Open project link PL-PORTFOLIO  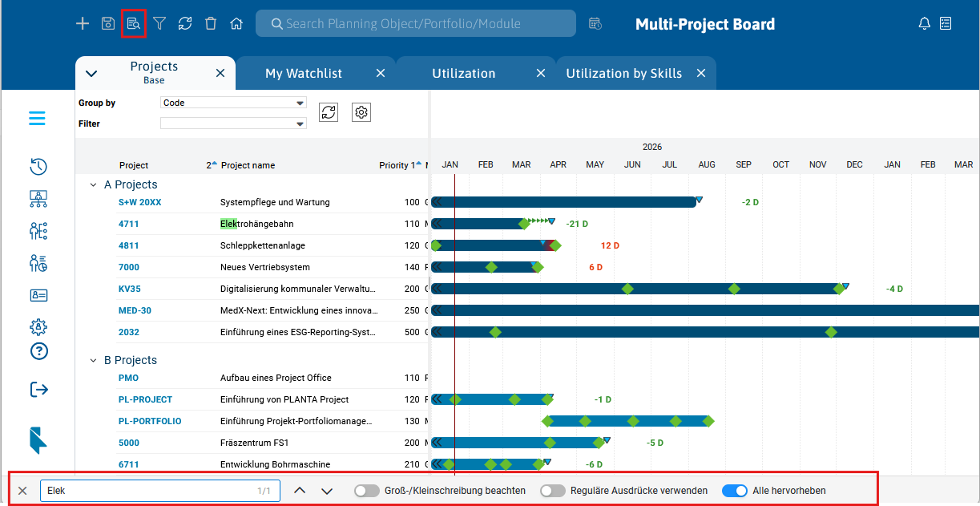click(x=150, y=421)
